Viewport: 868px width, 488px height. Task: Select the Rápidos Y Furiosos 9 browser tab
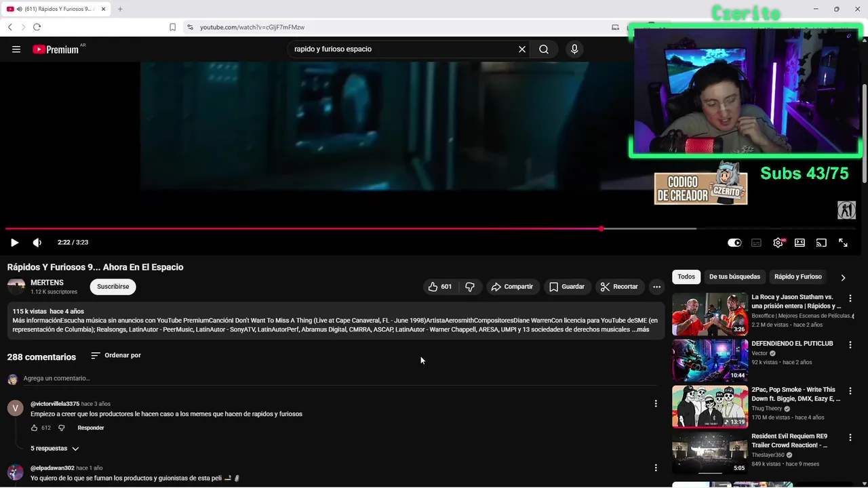(56, 9)
